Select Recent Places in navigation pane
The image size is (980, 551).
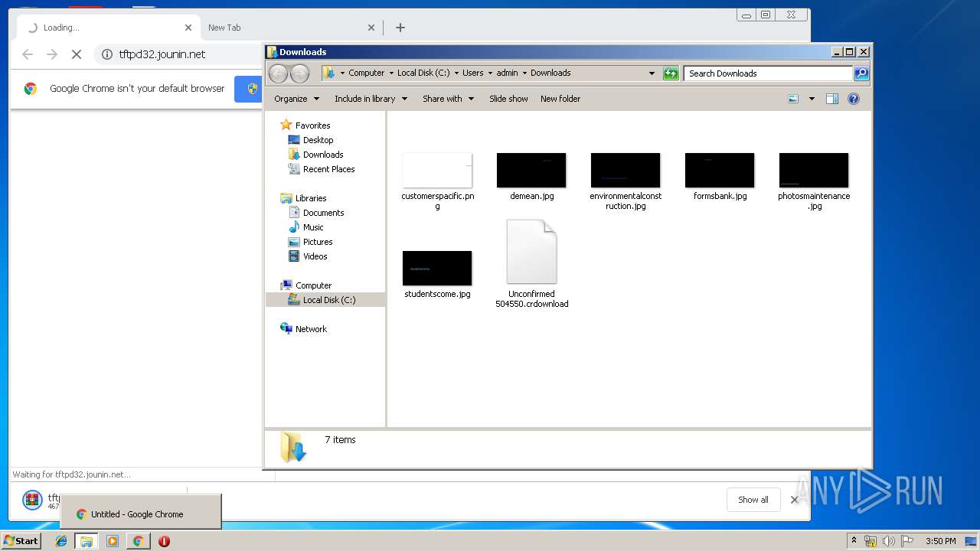tap(328, 169)
